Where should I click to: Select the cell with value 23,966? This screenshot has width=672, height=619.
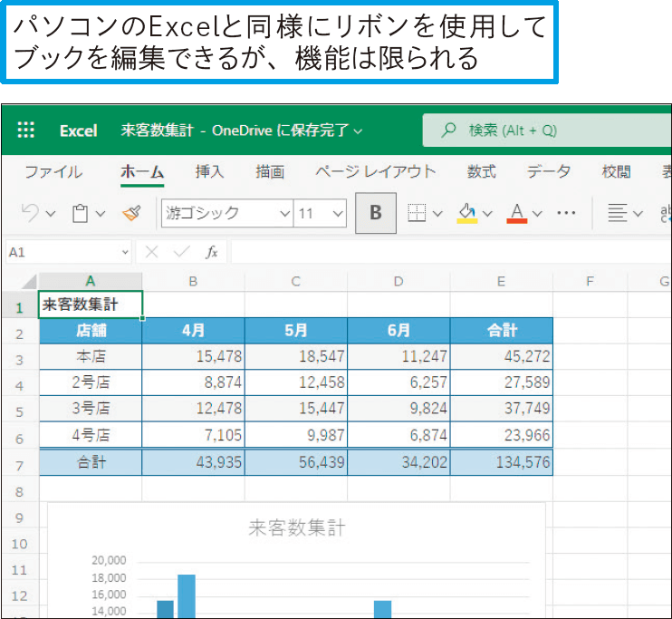point(502,435)
